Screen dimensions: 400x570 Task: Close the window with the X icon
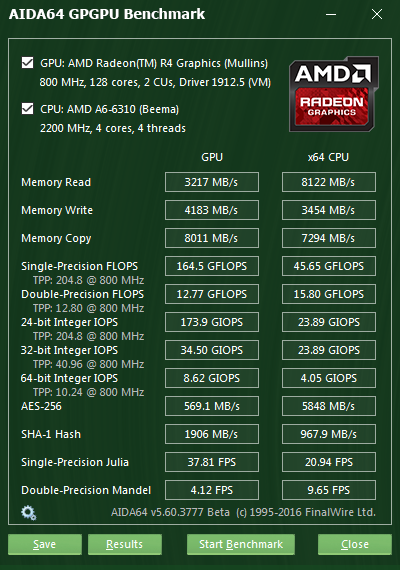point(377,14)
